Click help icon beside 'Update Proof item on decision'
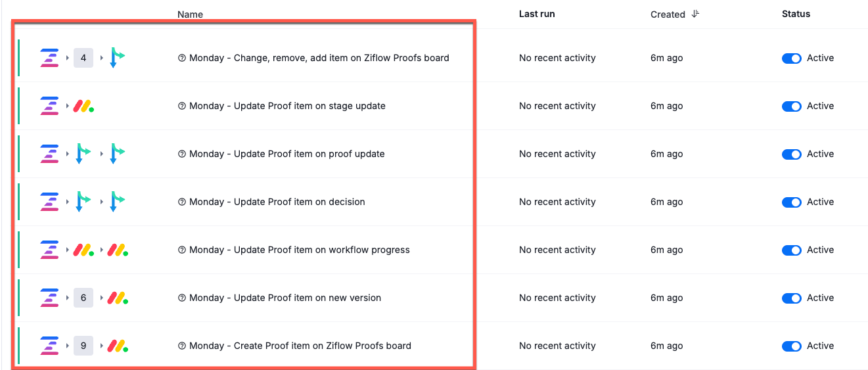This screenshot has height=370, width=868. pyautogui.click(x=182, y=202)
